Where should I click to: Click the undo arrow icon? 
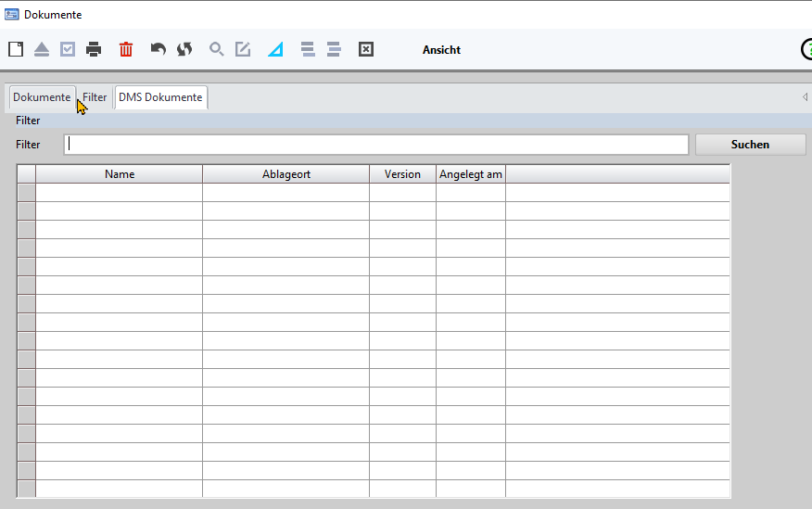pyautogui.click(x=159, y=49)
